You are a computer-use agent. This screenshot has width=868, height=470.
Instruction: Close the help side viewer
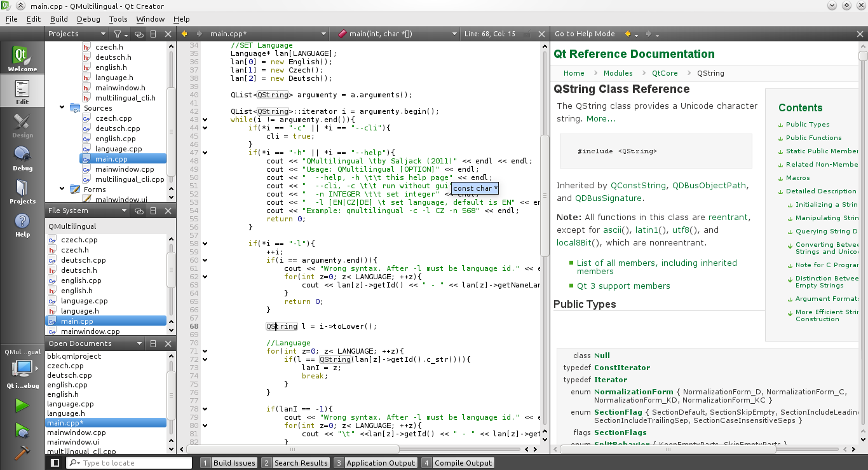pos(860,34)
